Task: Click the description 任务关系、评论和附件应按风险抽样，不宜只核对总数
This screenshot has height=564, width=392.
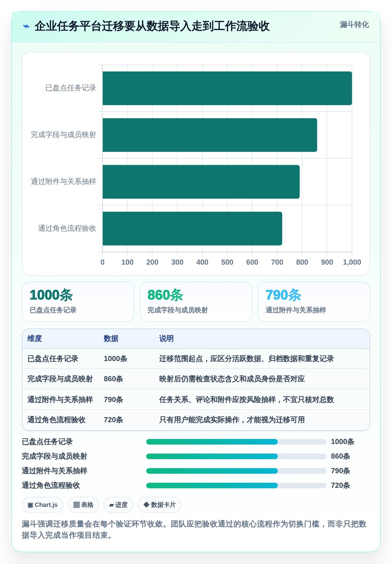Action: [247, 400]
